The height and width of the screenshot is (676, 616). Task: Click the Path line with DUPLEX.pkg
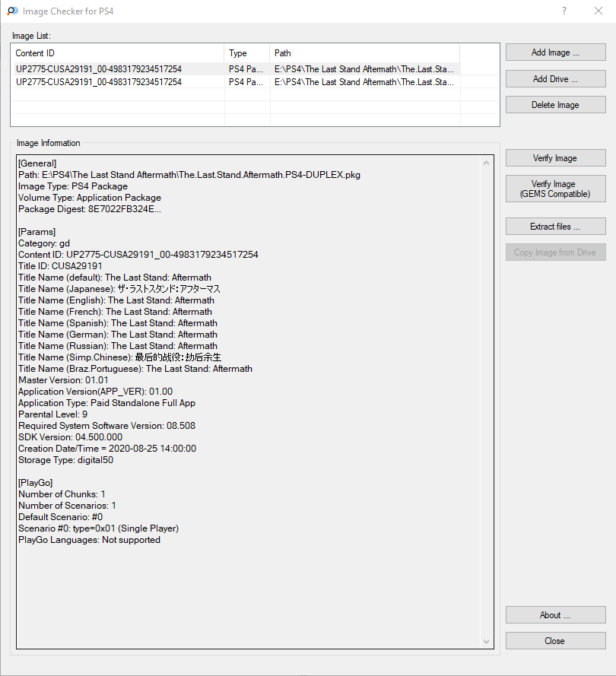click(189, 175)
